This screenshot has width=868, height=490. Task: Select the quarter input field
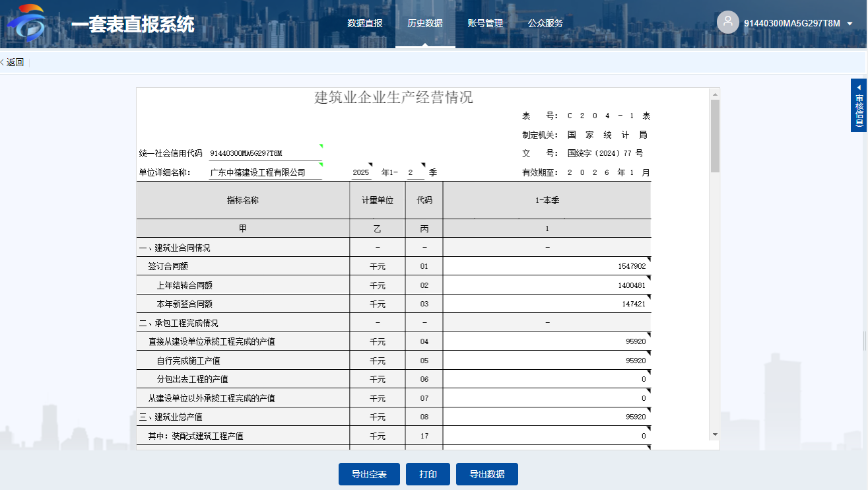(x=415, y=172)
